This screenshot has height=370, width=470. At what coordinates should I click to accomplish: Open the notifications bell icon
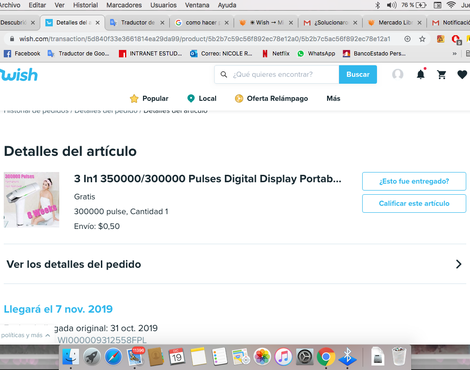pyautogui.click(x=421, y=74)
